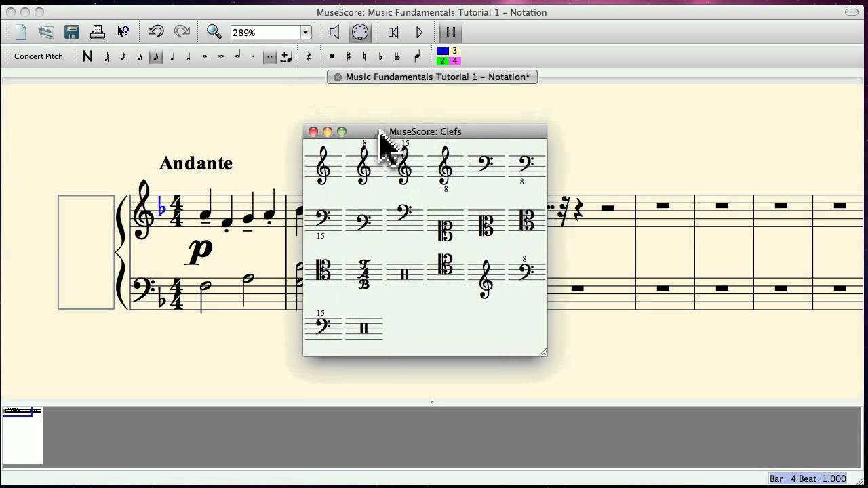
Task: Print the score with the printer icon
Action: tap(98, 32)
